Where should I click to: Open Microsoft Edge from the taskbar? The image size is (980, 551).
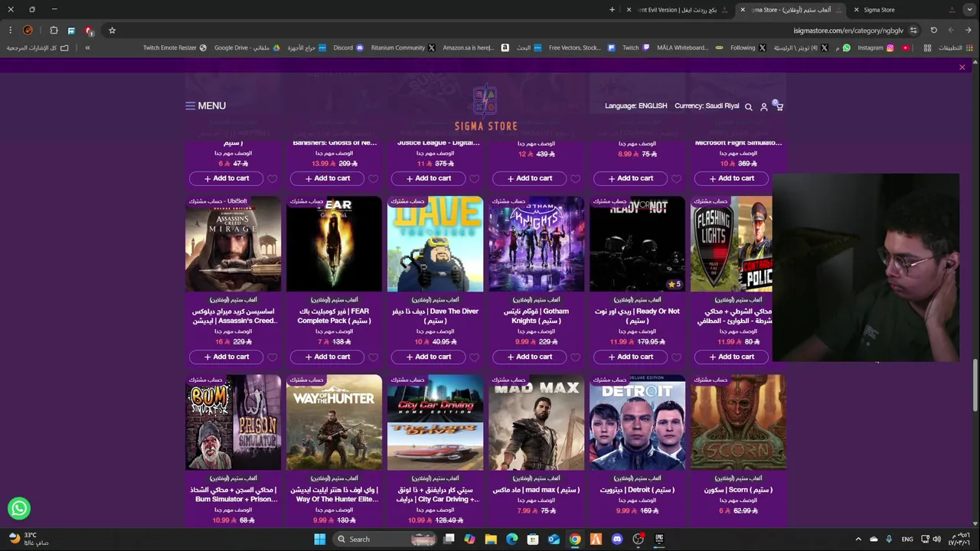click(511, 540)
